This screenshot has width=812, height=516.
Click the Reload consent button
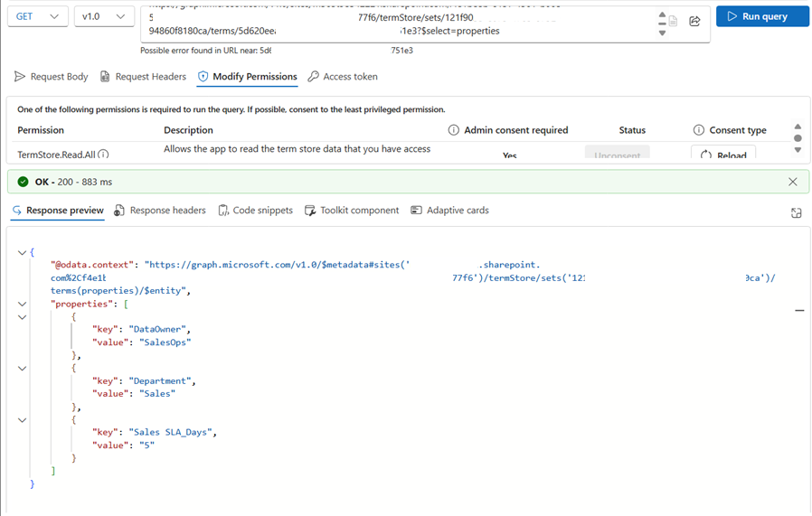click(723, 154)
